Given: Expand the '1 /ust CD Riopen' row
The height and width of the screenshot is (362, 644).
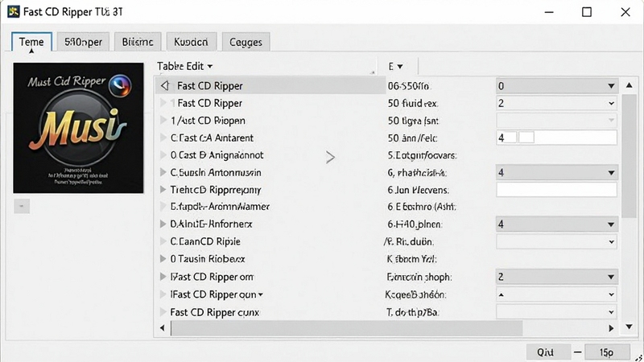Looking at the screenshot, I should pos(163,120).
